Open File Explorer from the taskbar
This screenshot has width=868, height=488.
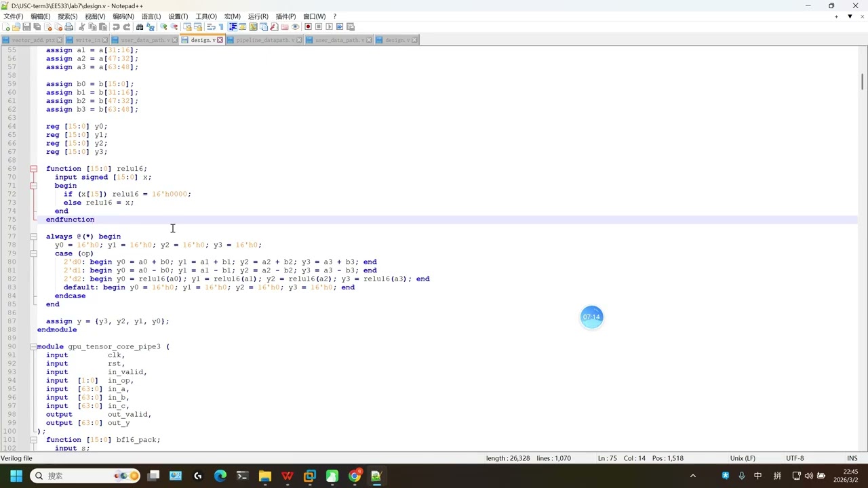tap(265, 476)
